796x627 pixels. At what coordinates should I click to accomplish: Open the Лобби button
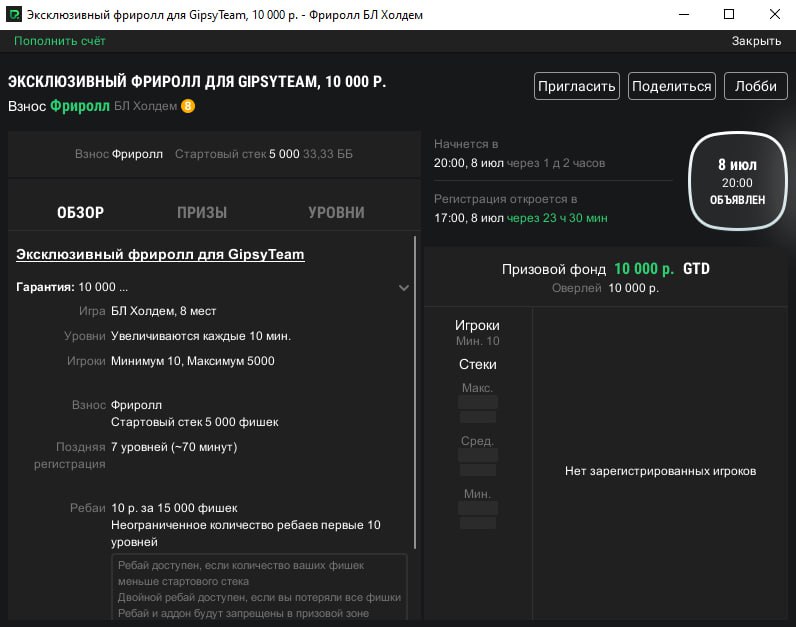755,86
